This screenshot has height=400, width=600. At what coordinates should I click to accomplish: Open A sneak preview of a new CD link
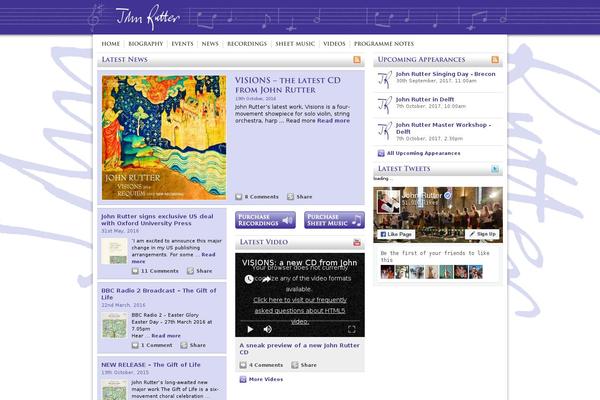click(x=300, y=349)
